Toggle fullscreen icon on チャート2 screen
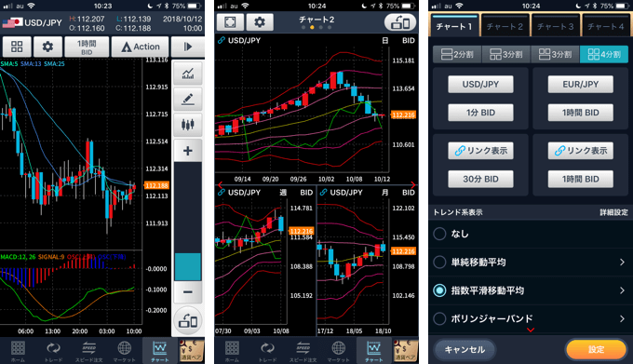Viewport: 633px width, 364px height. (230, 22)
